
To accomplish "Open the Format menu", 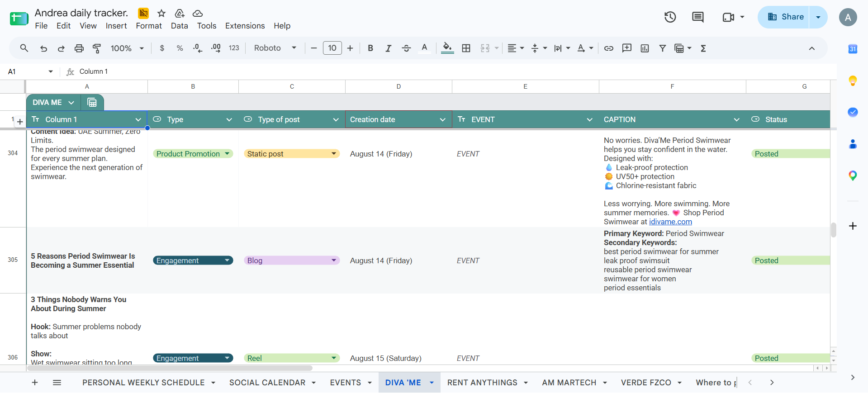I will click(149, 26).
